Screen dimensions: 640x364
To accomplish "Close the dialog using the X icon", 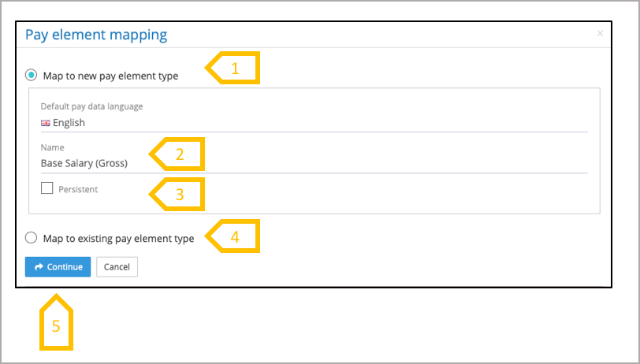I will (600, 34).
